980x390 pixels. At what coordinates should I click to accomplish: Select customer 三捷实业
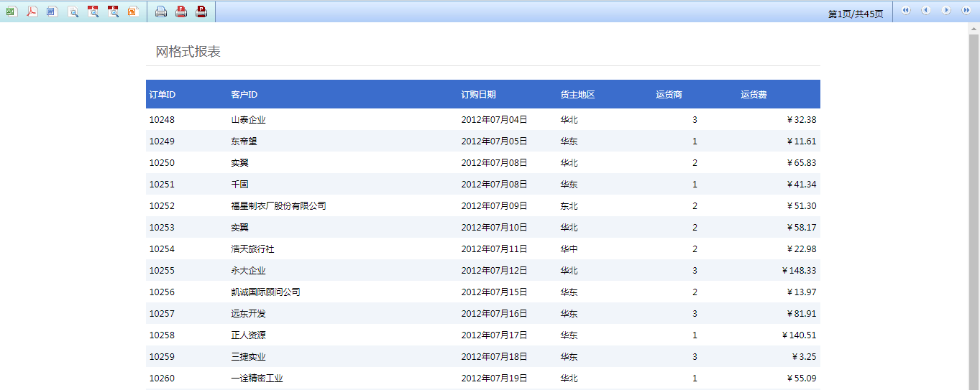coord(248,357)
